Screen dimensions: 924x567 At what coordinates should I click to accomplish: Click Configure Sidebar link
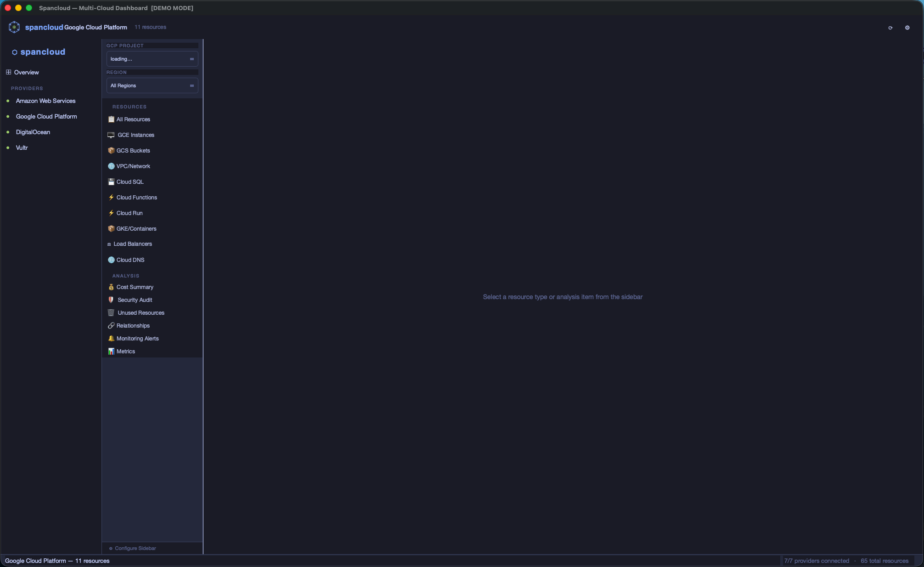coord(135,549)
